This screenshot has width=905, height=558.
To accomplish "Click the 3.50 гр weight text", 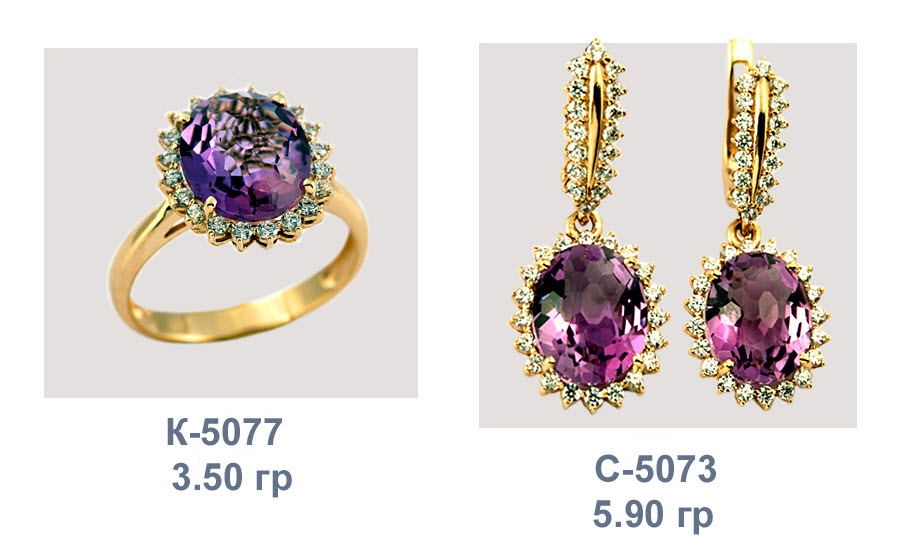I will coord(232,478).
